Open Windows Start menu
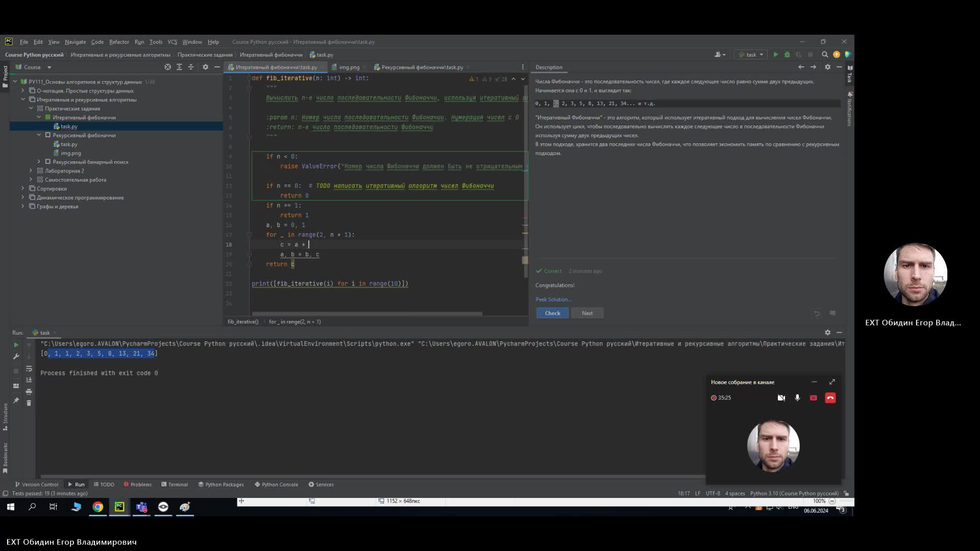 10,507
